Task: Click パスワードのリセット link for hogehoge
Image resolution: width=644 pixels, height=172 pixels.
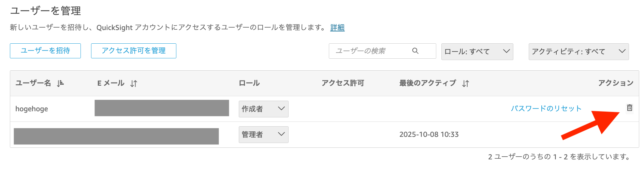Action: tap(546, 109)
